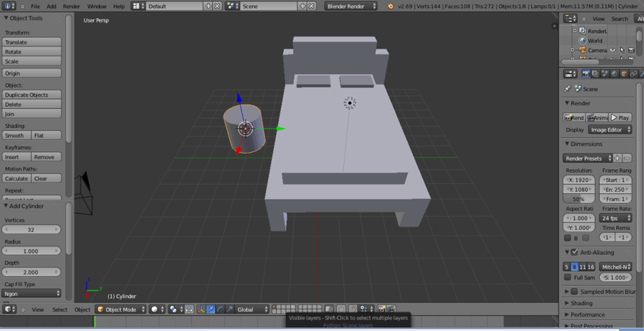Open the Window menu
The height and width of the screenshot is (331, 644).
click(97, 6)
